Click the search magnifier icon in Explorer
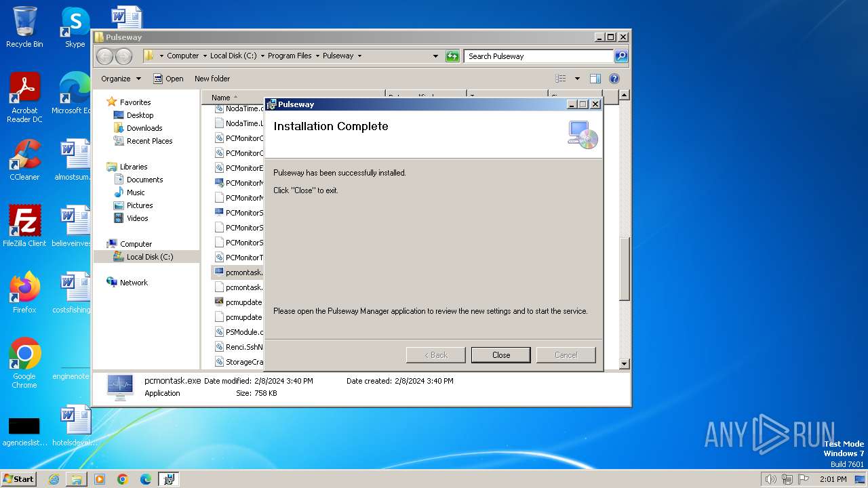This screenshot has width=868, height=488. [x=620, y=56]
